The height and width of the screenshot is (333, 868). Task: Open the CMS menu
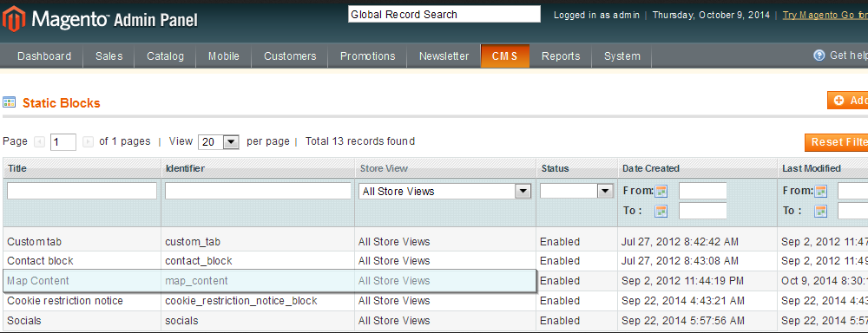pos(505,55)
